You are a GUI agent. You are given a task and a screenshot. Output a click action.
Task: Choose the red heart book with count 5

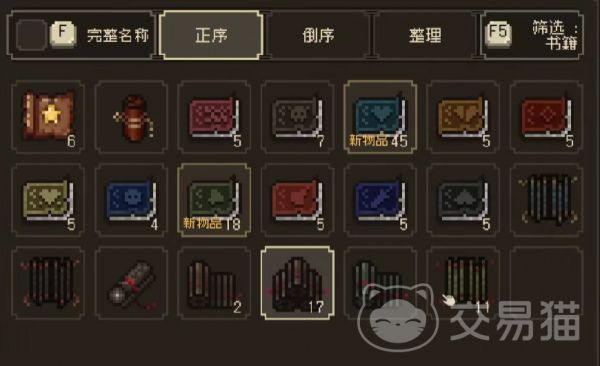pyautogui.click(x=297, y=200)
